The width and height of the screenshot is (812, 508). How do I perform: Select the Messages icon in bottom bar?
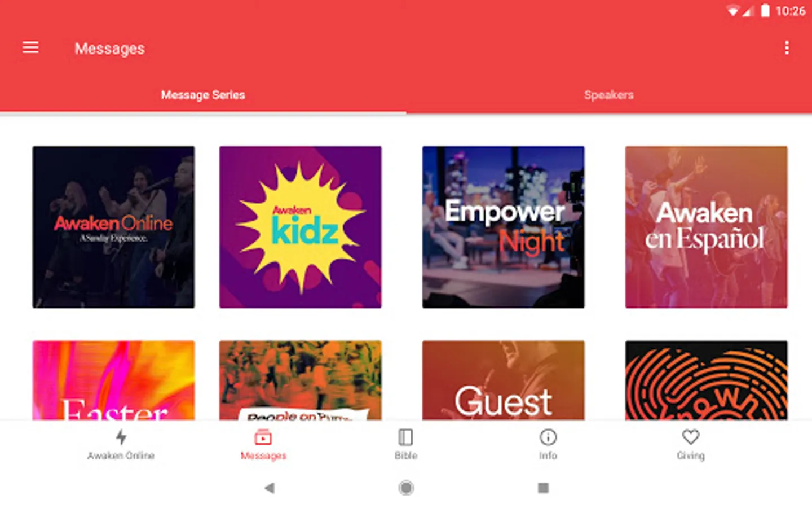pyautogui.click(x=263, y=437)
